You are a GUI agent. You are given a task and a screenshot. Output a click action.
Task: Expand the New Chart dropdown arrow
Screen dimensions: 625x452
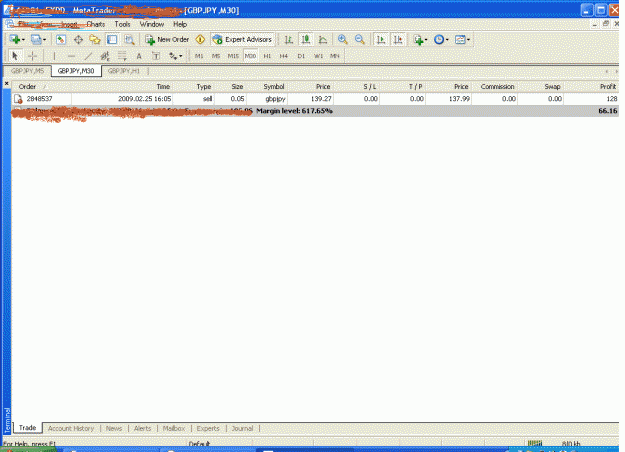(24, 39)
